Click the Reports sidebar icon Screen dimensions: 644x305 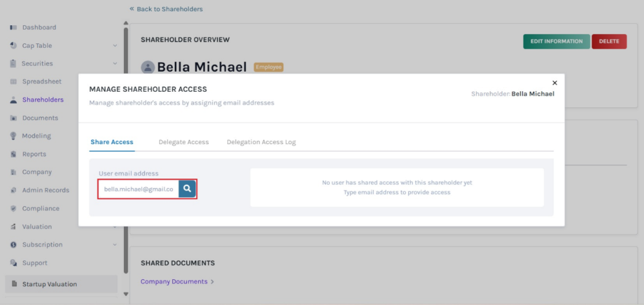13,154
